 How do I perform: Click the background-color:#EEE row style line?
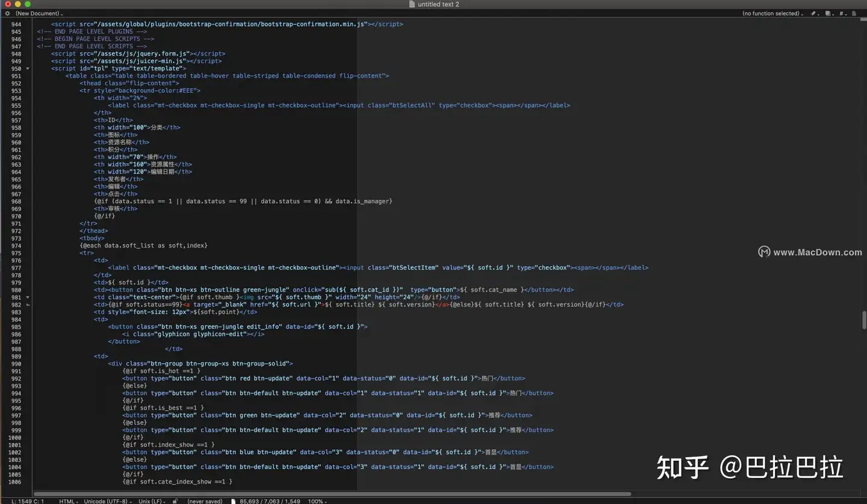(140, 91)
